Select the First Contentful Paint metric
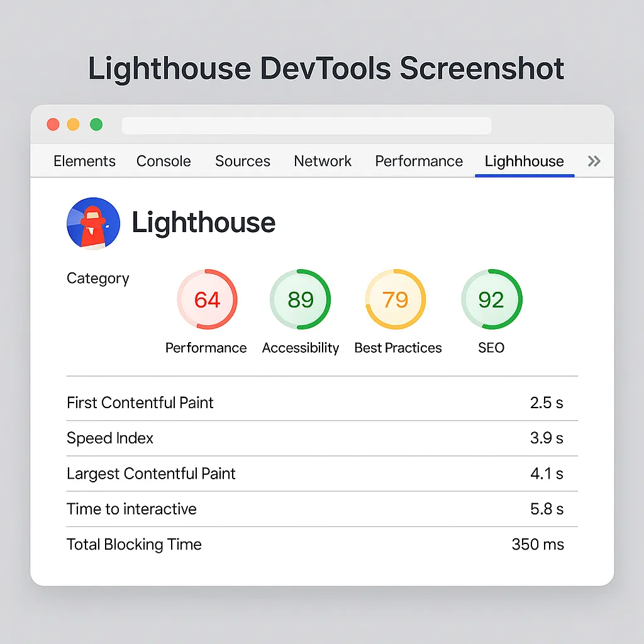The width and height of the screenshot is (644, 644). (322, 402)
